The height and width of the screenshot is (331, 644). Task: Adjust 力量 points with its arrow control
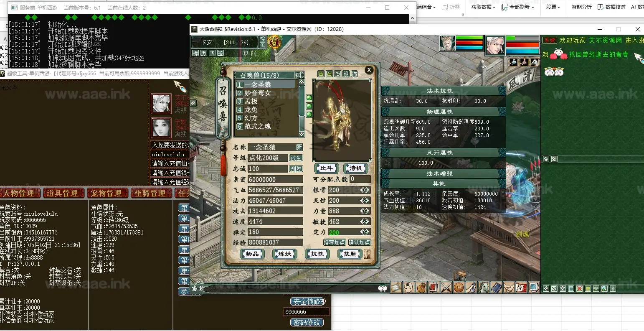coord(365,211)
